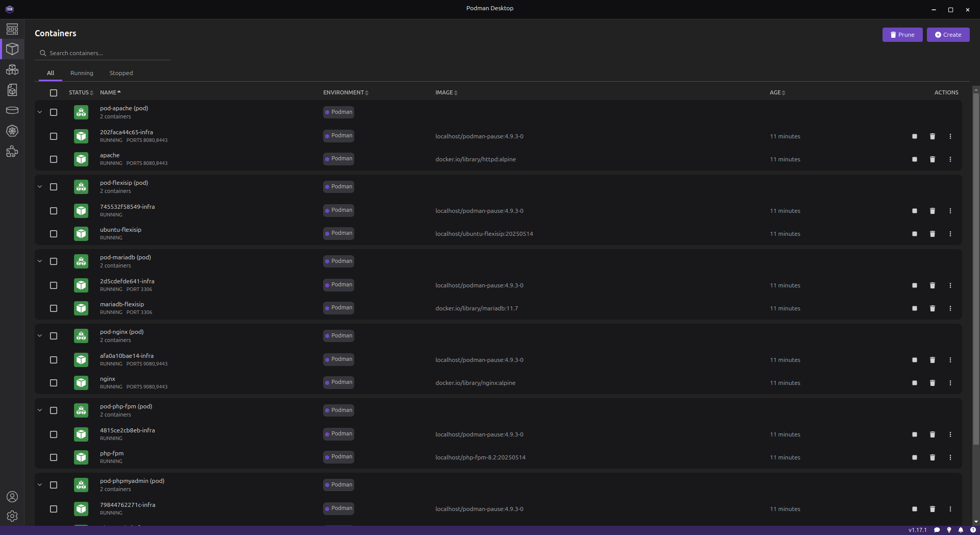Open the Pods sidebar icon
The width and height of the screenshot is (980, 535).
(12, 69)
